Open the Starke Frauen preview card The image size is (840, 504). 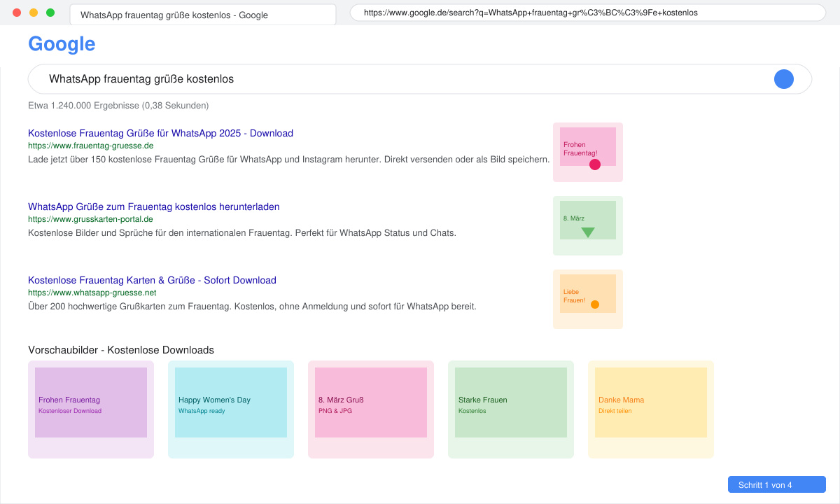pos(511,409)
